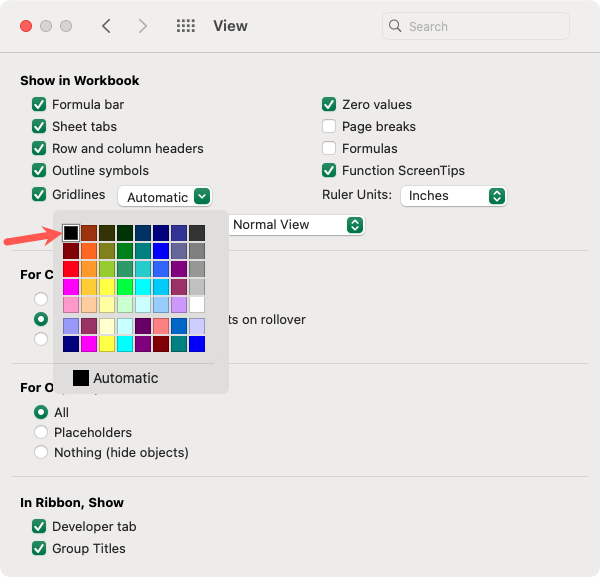Open Show All preferences grid icon
This screenshot has width=600, height=577.
185,26
